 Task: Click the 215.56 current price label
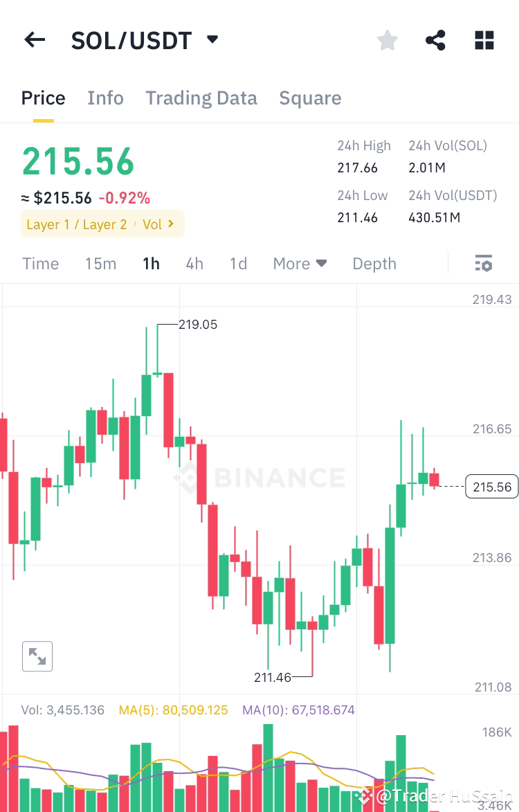pyautogui.click(x=491, y=487)
